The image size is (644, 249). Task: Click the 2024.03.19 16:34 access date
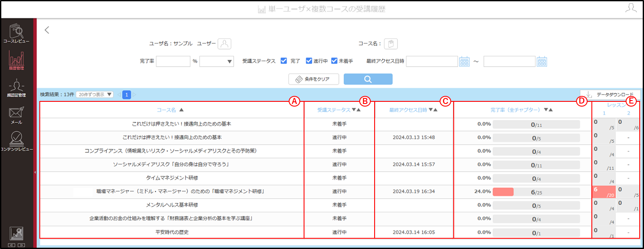tap(414, 191)
